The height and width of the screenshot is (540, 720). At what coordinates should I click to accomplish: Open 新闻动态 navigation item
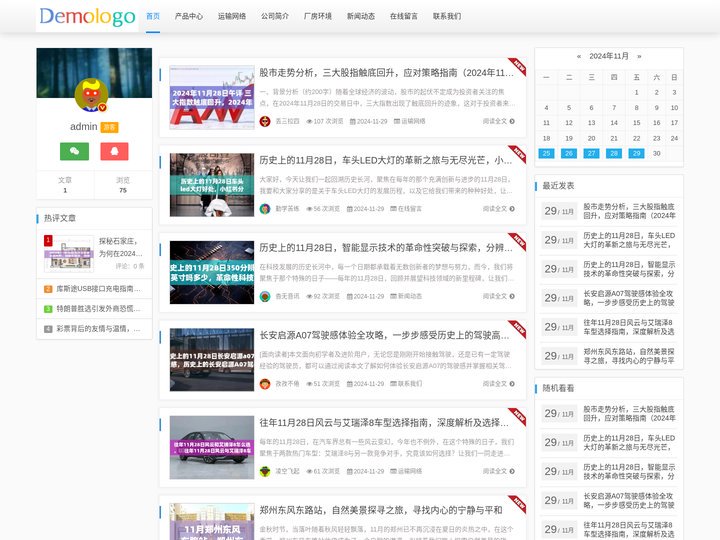[x=361, y=16]
